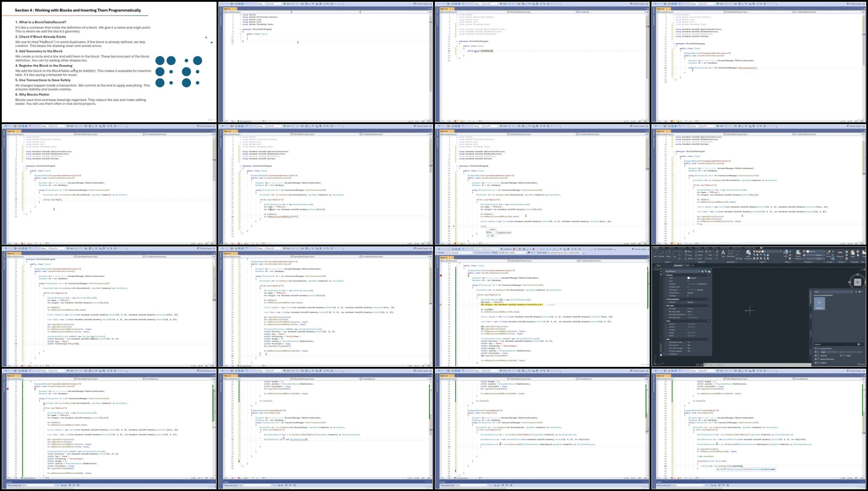Screen dimensions: 868x491
Task: Toggle the Explode checkbox in Blocks palette
Action: (815, 363)
